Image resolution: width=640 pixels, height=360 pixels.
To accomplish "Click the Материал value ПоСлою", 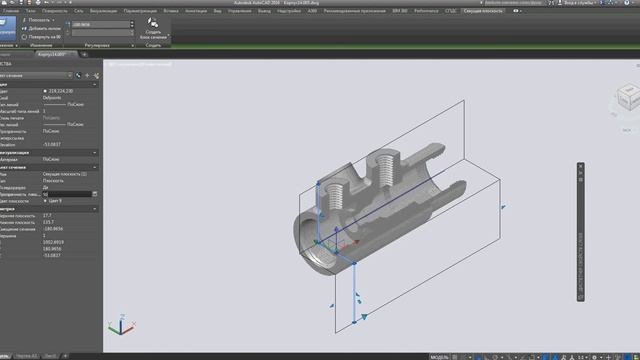I will [51, 160].
